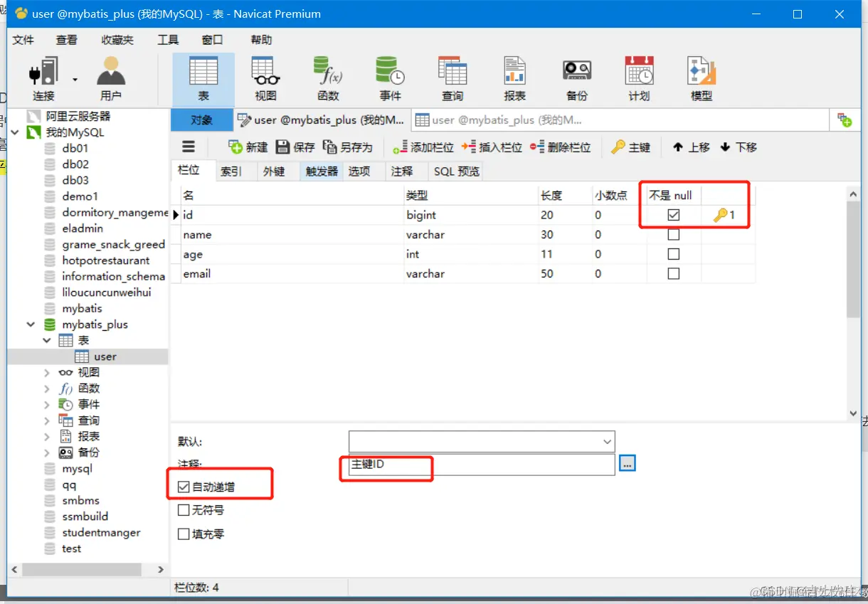Set 主键 primary key
Image resolution: width=868 pixels, height=604 pixels.
coord(631,147)
